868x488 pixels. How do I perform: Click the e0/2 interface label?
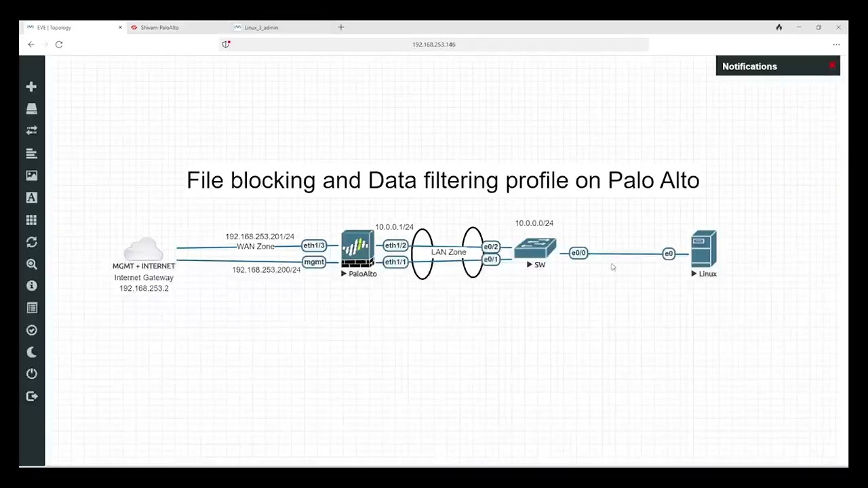(x=491, y=247)
